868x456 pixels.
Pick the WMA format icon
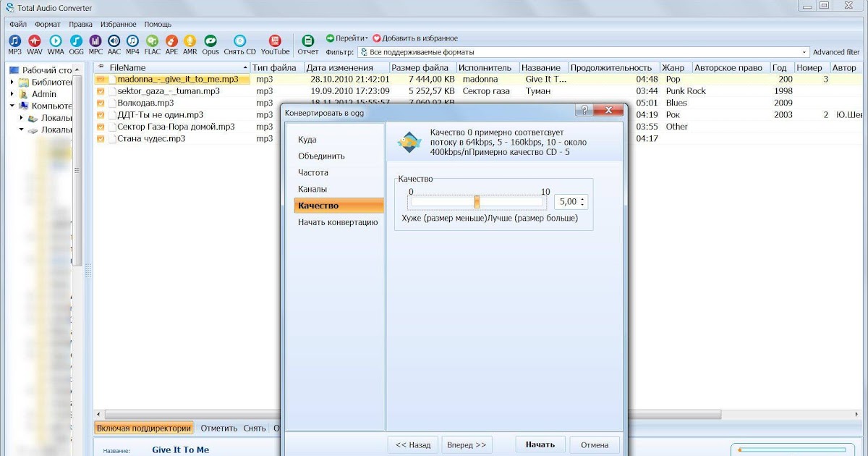[x=56, y=41]
